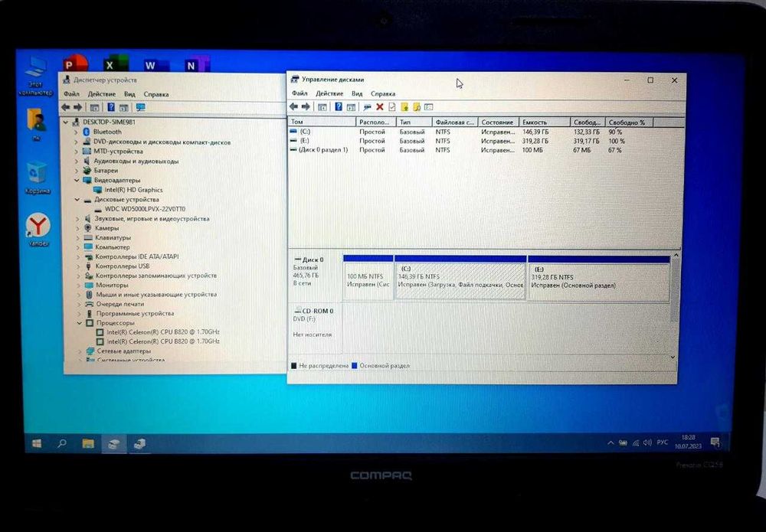Select the Этот компьютер desktop icon
The height and width of the screenshot is (532, 766).
pos(35,76)
